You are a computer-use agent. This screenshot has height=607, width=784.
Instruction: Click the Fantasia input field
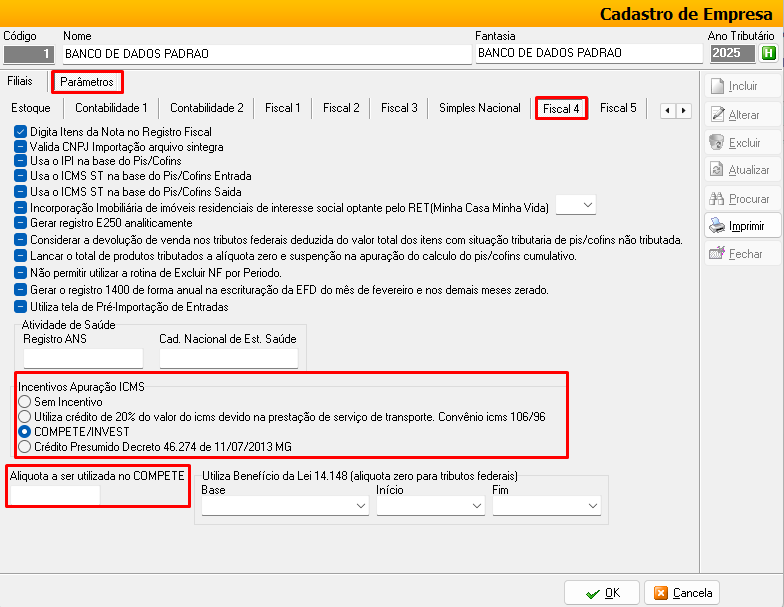[x=589, y=53]
